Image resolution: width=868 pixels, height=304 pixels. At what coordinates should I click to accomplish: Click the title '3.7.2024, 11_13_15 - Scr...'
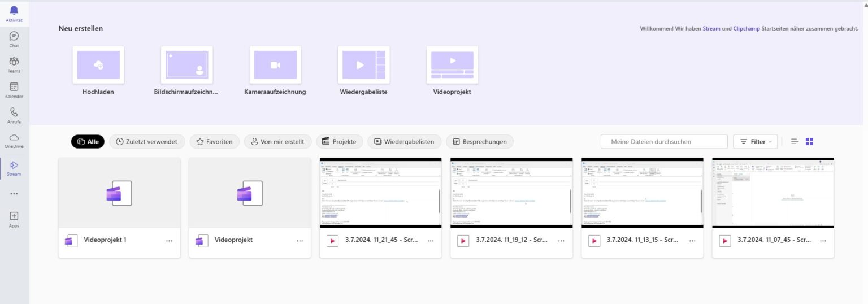[x=643, y=240]
